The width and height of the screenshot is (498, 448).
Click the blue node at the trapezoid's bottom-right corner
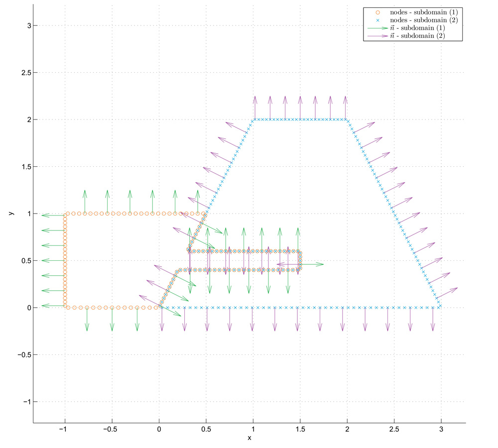coord(439,307)
